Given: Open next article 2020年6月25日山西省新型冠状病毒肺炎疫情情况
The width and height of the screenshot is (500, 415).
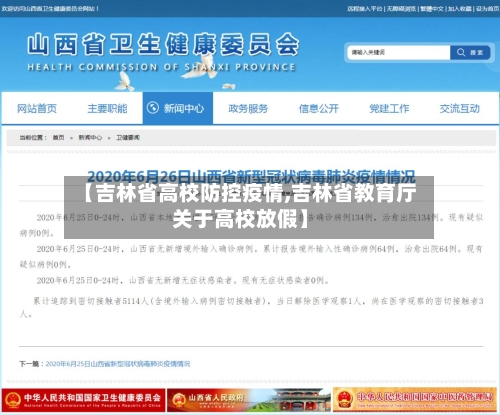Looking at the screenshot, I should [118, 364].
